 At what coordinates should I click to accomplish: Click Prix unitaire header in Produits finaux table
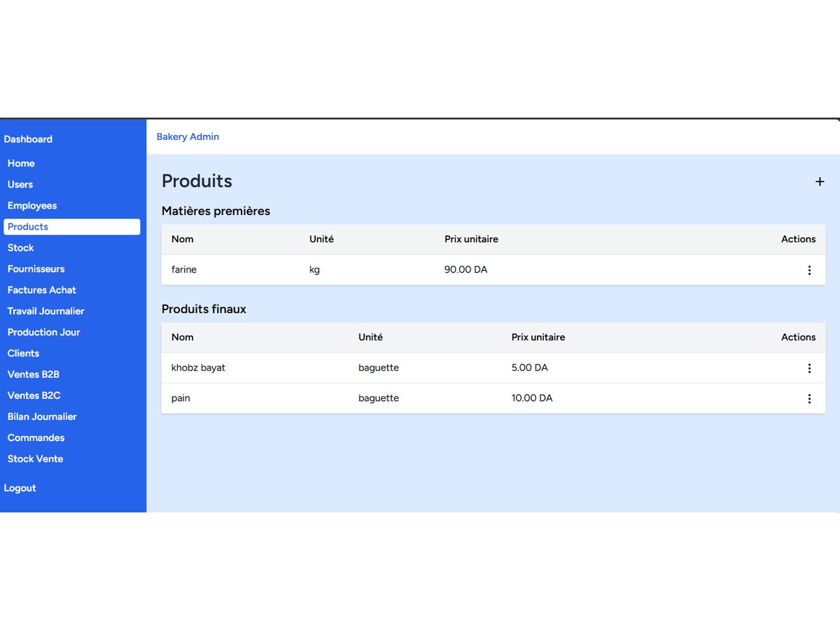click(538, 337)
